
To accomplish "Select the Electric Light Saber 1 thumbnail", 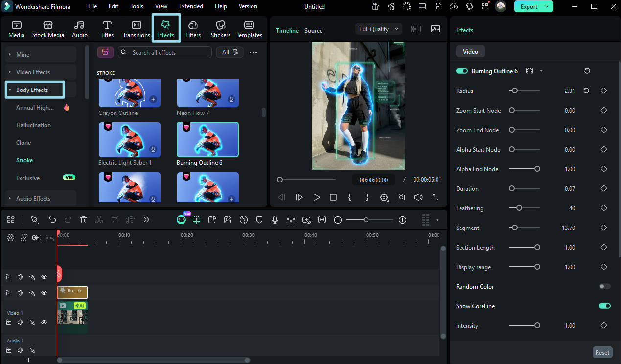I will coord(130,139).
